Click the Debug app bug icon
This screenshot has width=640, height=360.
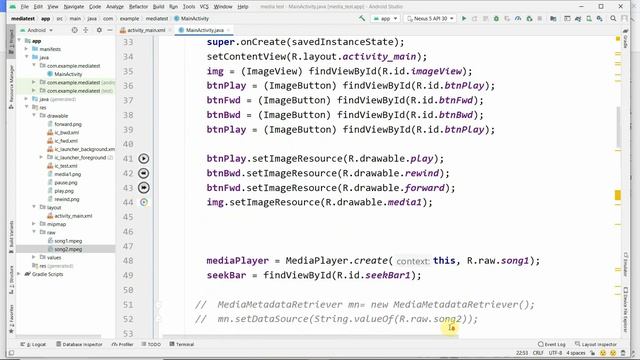tap(496, 18)
